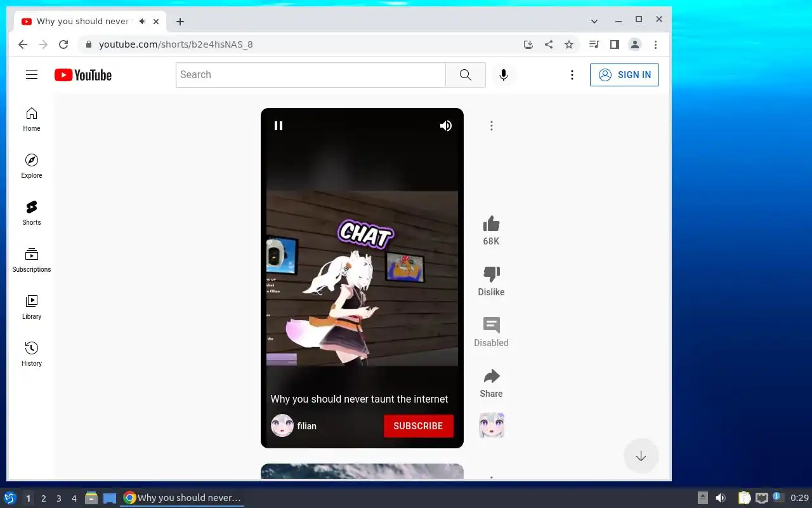This screenshot has width=812, height=508.
Task: Expand the tab search chevron
Action: point(594,21)
